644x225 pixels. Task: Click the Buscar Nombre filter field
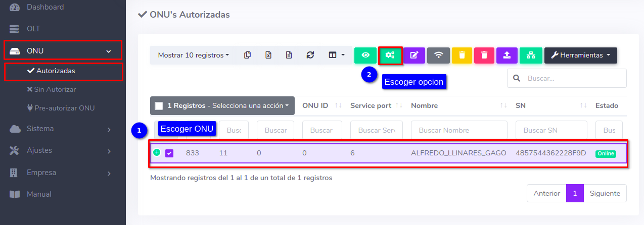click(459, 130)
